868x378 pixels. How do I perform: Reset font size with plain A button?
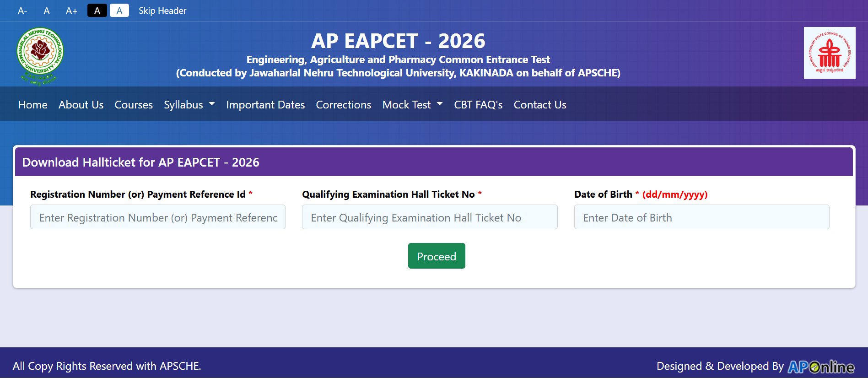(47, 11)
